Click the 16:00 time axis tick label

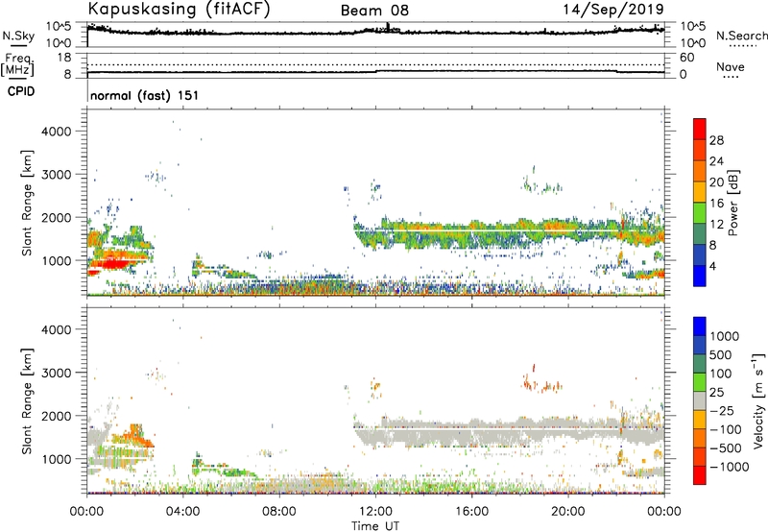pyautogui.click(x=471, y=512)
